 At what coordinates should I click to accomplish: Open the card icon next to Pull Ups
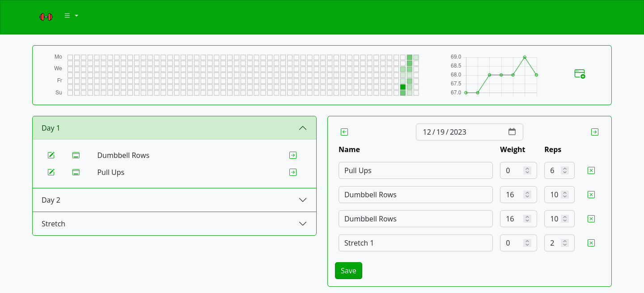pos(76,172)
